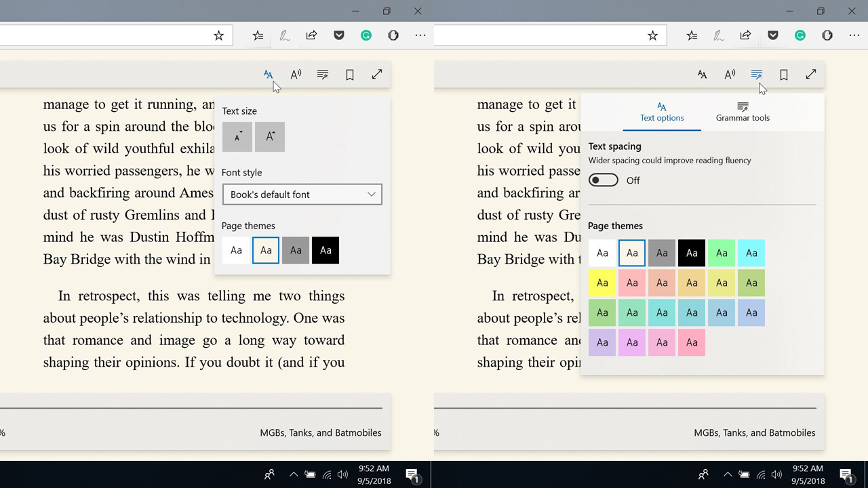
Task: Click the Learning tools icon in right window
Action: pos(757,75)
